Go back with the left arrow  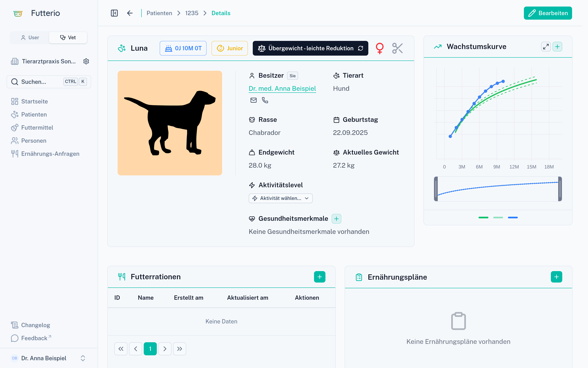pos(130,13)
